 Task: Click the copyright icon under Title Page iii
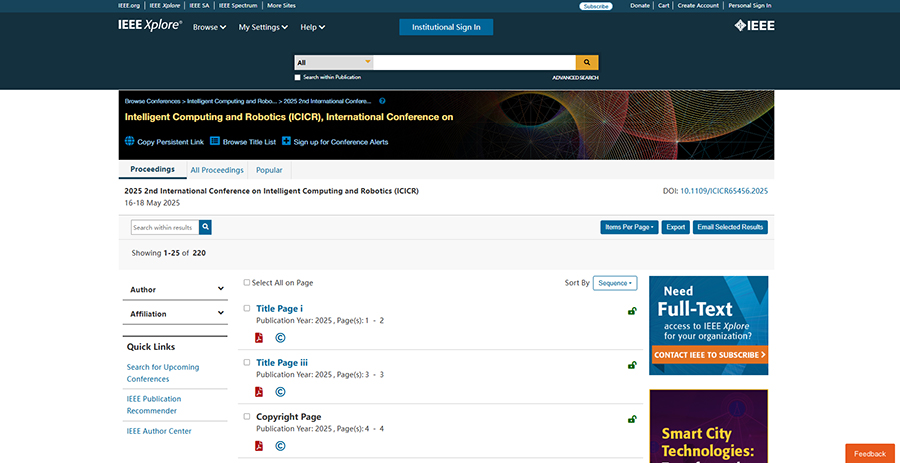pyautogui.click(x=280, y=392)
